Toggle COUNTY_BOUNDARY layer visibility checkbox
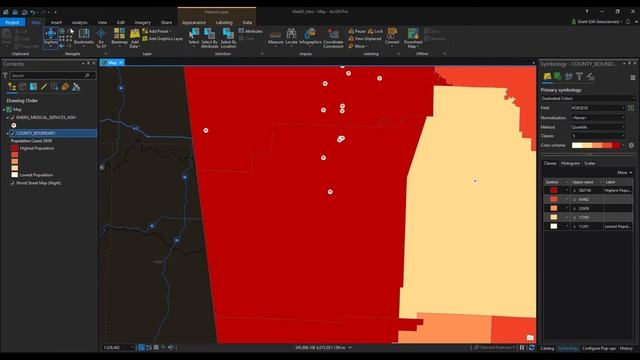The height and width of the screenshot is (360, 640). 12,133
